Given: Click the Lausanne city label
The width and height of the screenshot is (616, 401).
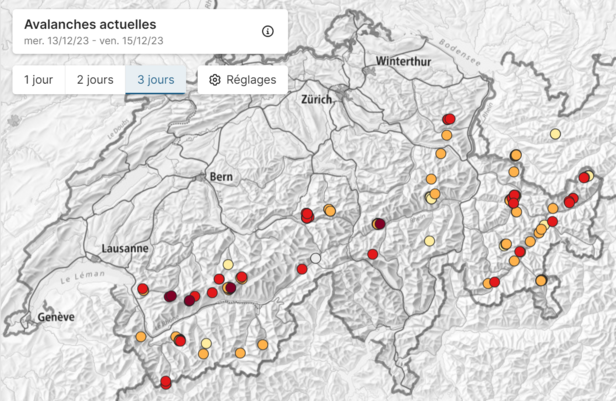Looking at the screenshot, I should (x=125, y=247).
